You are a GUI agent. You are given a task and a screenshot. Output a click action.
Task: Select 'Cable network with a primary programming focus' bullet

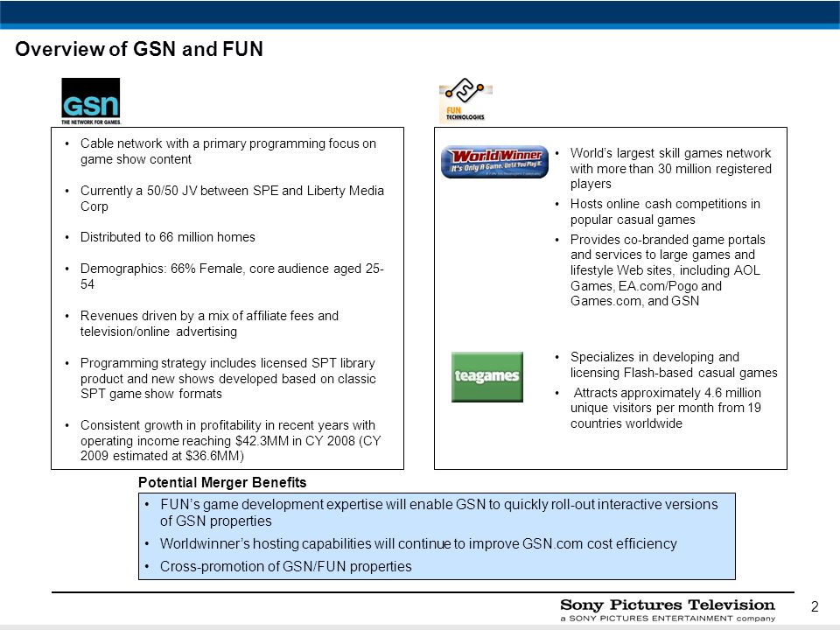coord(228,151)
